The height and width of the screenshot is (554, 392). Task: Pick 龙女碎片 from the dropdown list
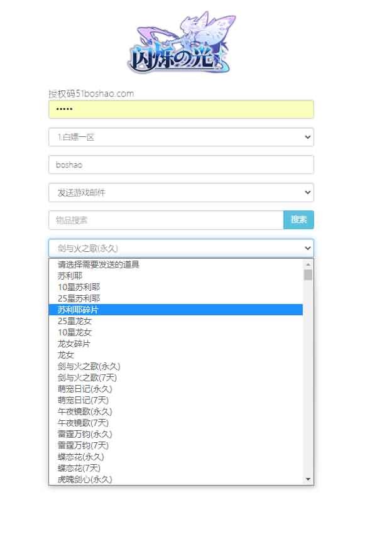pyautogui.click(x=74, y=344)
